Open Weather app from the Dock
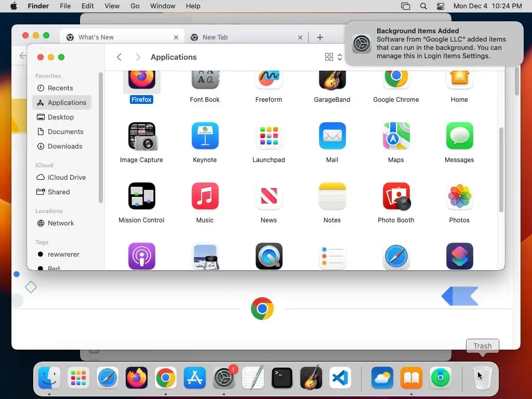The width and height of the screenshot is (532, 399). coord(382,378)
